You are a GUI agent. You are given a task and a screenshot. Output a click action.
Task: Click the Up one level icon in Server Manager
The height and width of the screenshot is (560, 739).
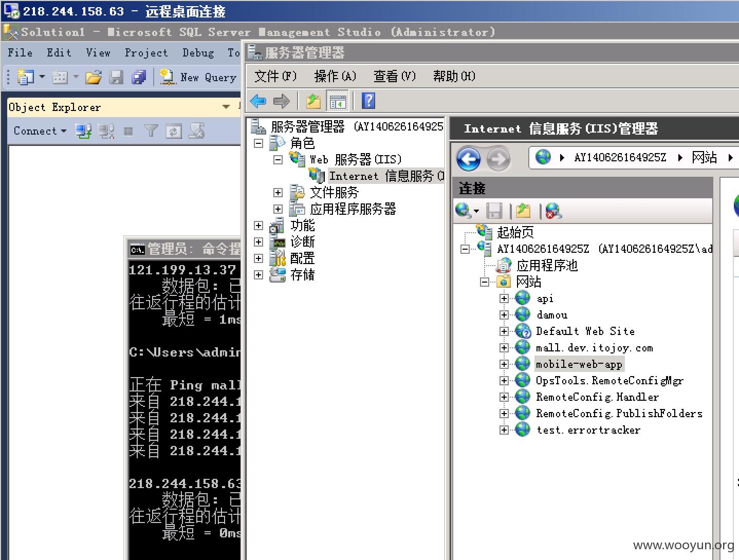(x=313, y=101)
